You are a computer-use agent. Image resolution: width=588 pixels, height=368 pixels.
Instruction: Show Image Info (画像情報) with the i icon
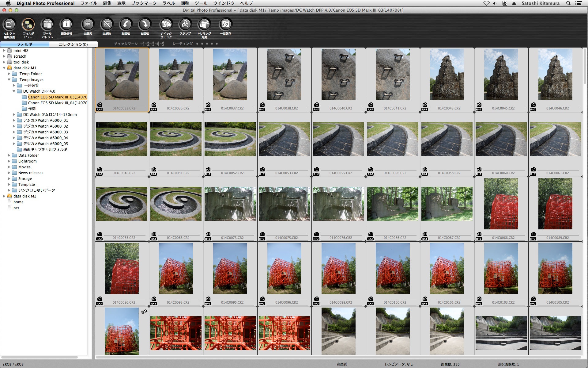pos(66,25)
